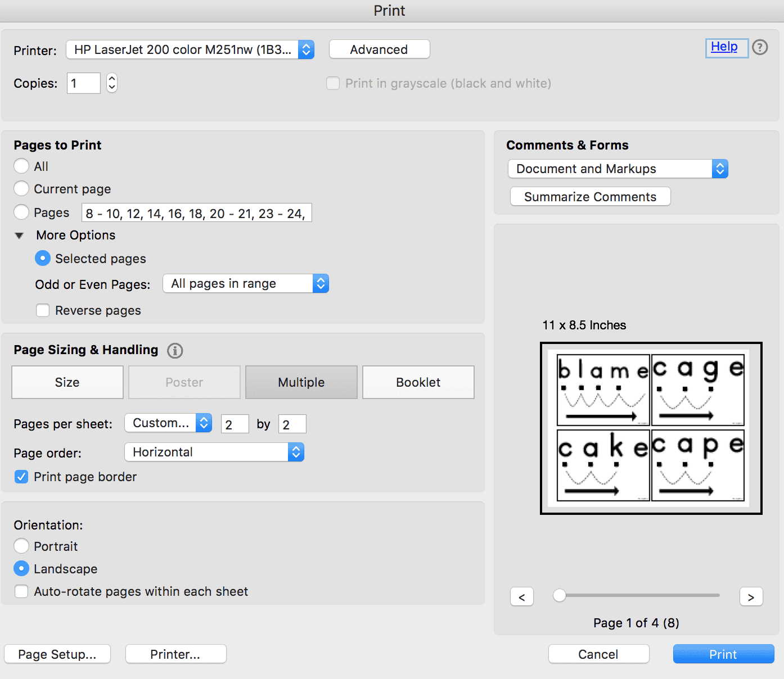Click the preview page slider handle
This screenshot has height=679, width=784.
(560, 595)
